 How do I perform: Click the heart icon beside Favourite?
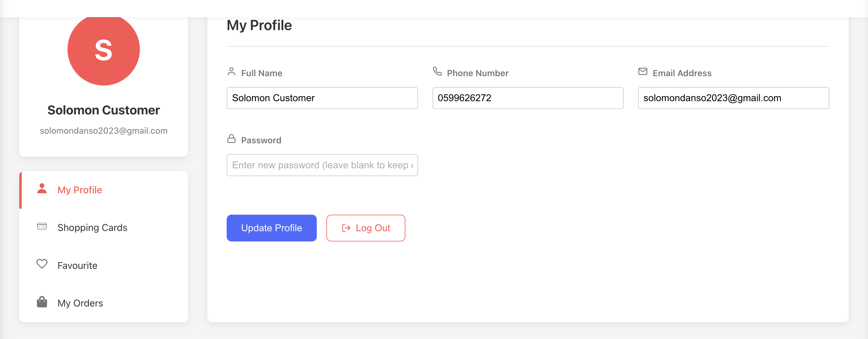point(42,264)
